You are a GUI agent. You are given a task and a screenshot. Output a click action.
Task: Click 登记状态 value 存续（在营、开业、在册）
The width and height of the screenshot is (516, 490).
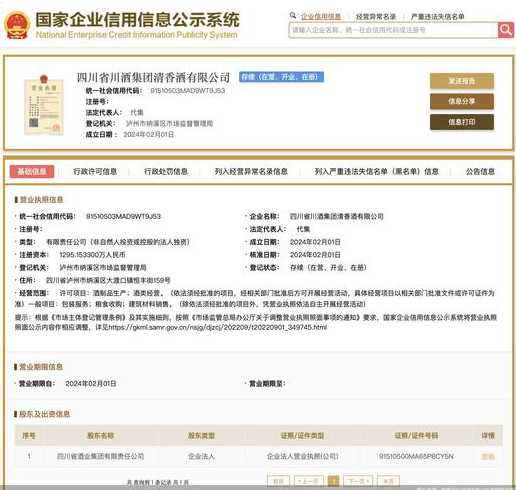[x=328, y=267]
